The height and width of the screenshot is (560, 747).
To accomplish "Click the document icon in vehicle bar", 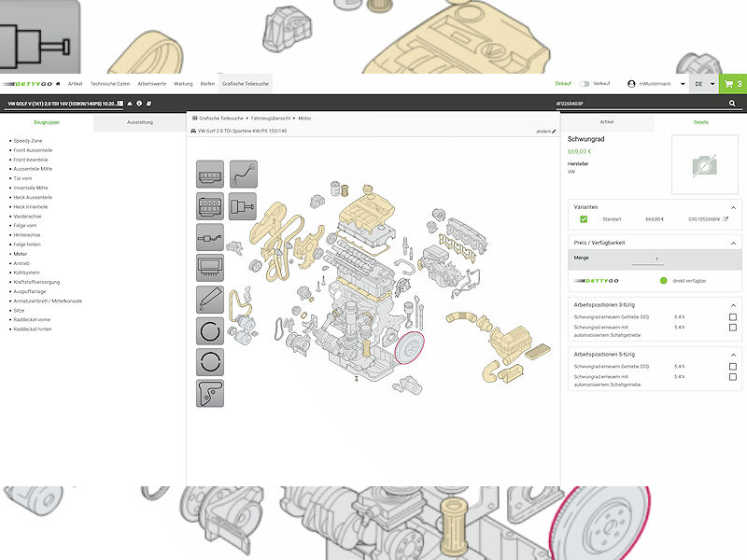I will (148, 104).
